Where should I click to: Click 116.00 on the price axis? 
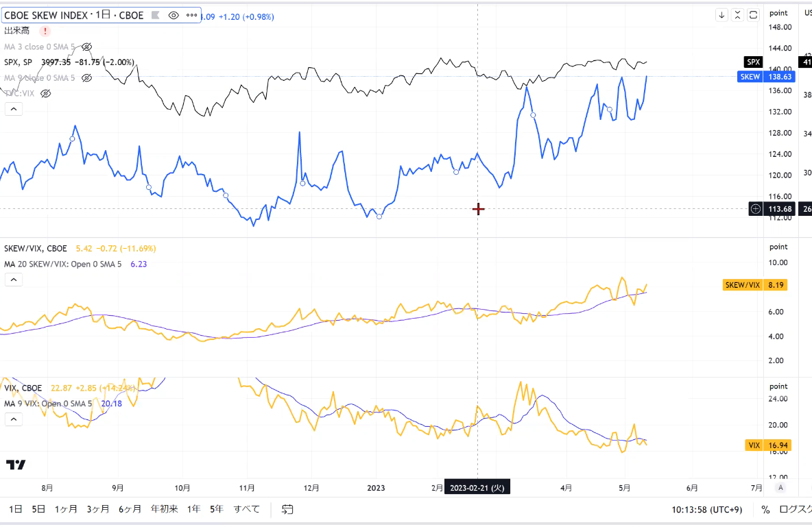[x=780, y=196]
